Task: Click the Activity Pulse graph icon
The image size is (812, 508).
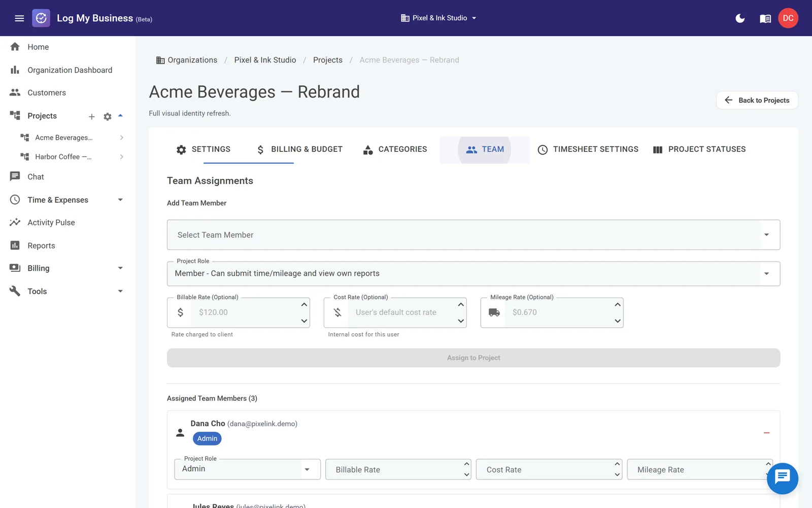Action: [15, 223]
